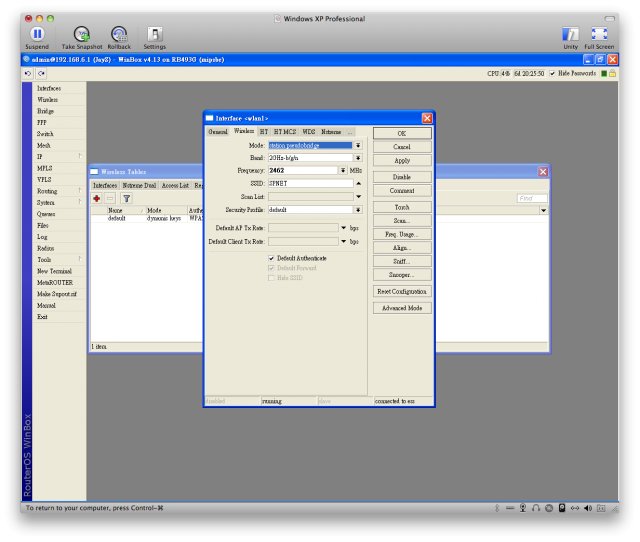Click the padlock icon in WinBox toolbar
Screen dimensions: 640x542
(x=613, y=73)
